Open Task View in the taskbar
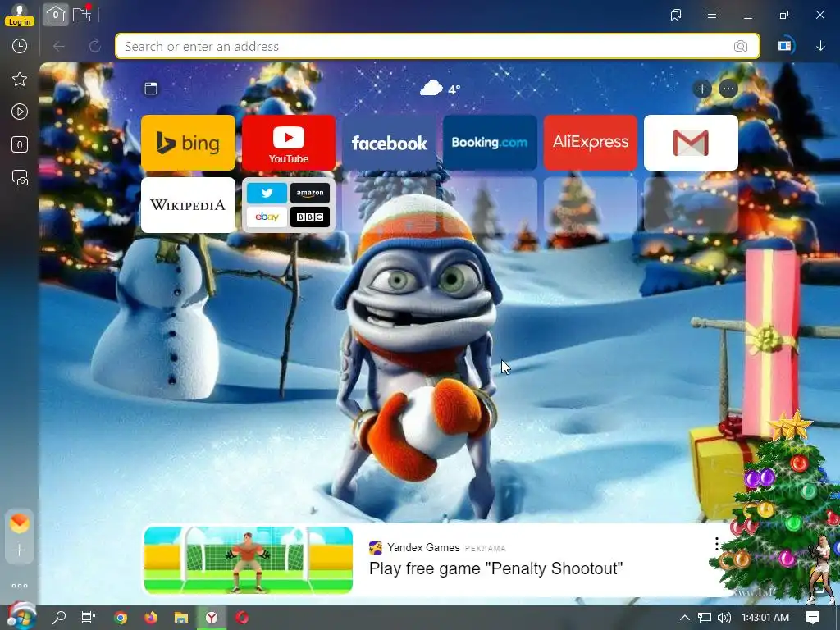840x630 pixels. 89,618
